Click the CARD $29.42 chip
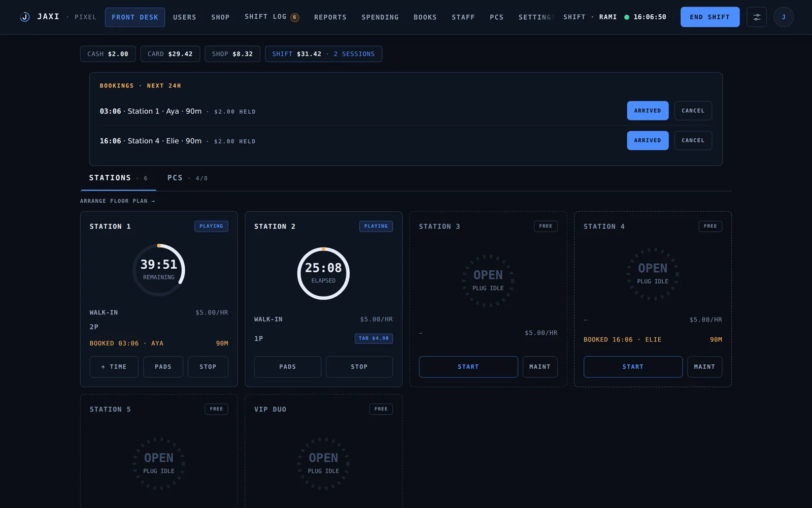This screenshot has height=508, width=812. (170, 54)
